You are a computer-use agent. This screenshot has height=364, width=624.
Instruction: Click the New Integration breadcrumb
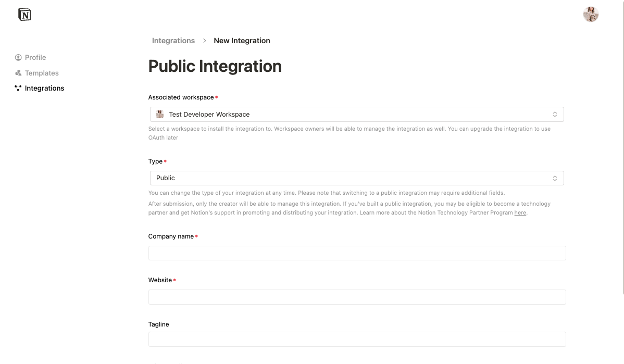tap(242, 41)
